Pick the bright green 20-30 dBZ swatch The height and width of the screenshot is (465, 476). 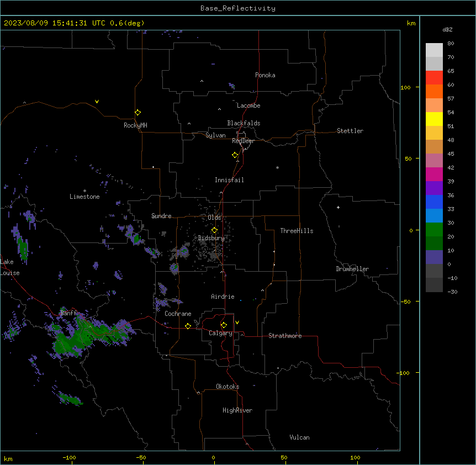pos(434,230)
